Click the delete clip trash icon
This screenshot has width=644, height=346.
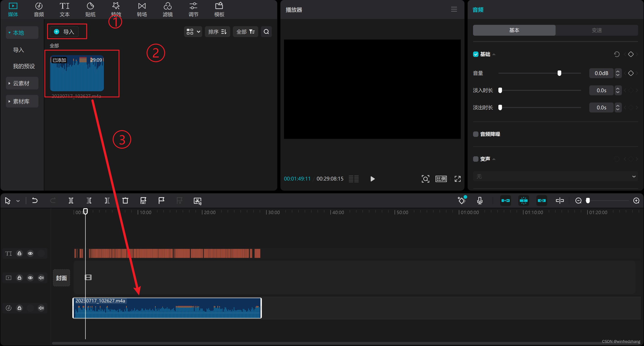(125, 201)
